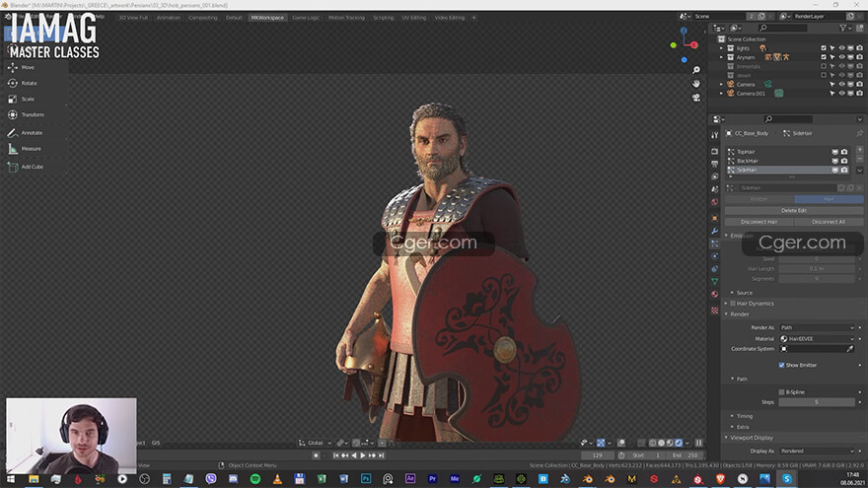Select the Measure tool

tap(35, 149)
